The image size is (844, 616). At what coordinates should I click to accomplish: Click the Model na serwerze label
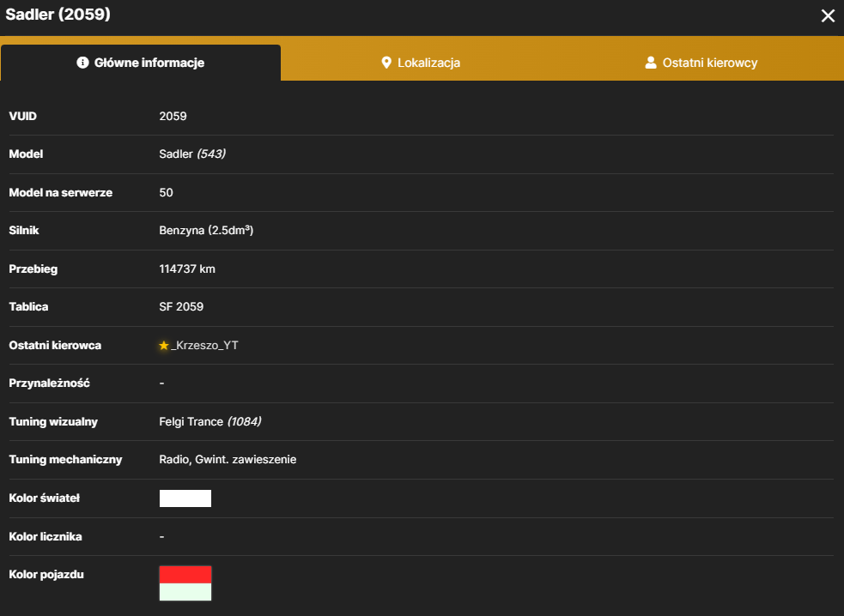click(x=60, y=192)
